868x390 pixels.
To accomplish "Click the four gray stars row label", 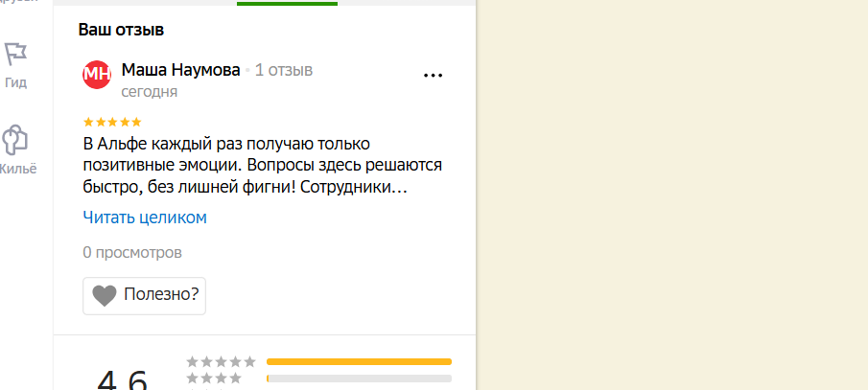I will (x=214, y=379).
